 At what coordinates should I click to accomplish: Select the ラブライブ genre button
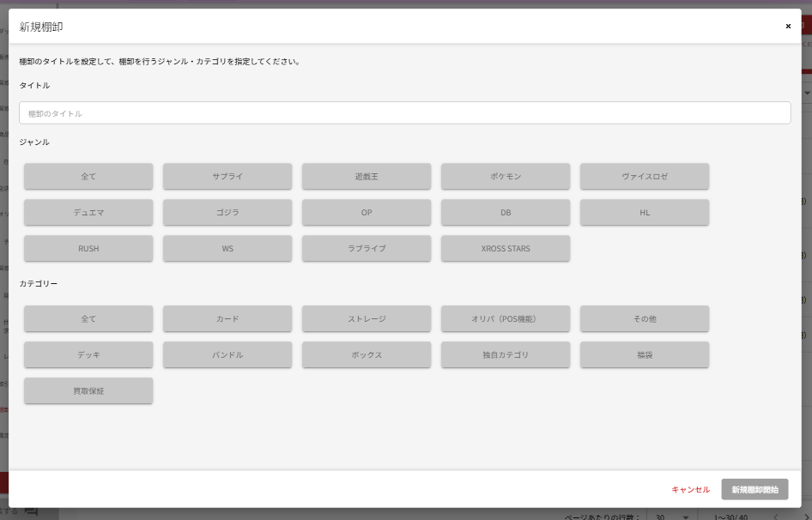coord(367,249)
